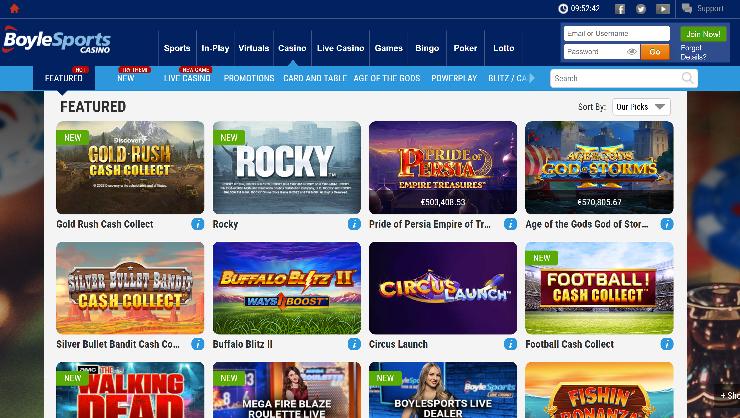Screen dimensions: 740x418
Task: Show info for Buffalo Blitz II
Action: [354, 344]
